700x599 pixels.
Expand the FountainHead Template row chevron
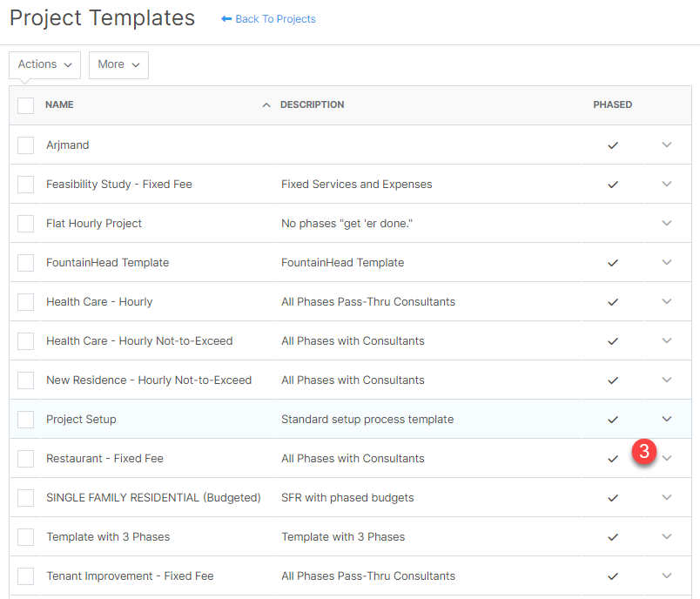(667, 262)
